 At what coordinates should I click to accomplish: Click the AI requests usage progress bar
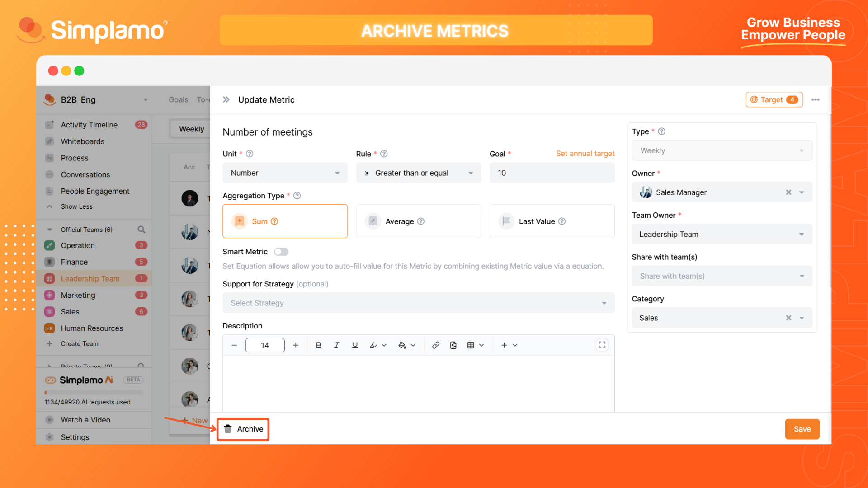pos(94,393)
